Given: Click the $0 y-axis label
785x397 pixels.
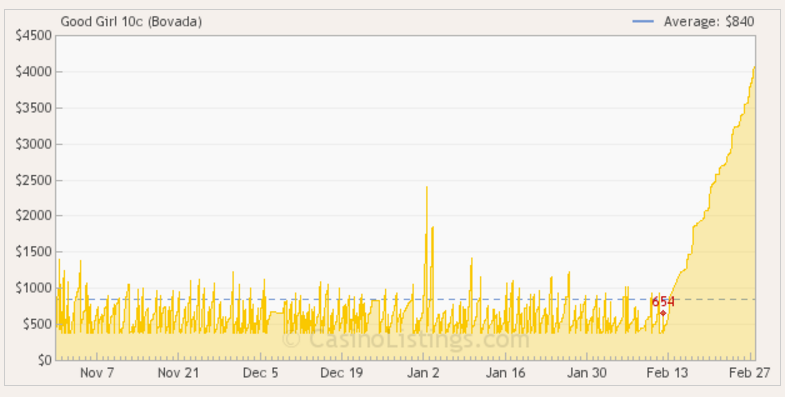Looking at the screenshot, I should click(44, 360).
